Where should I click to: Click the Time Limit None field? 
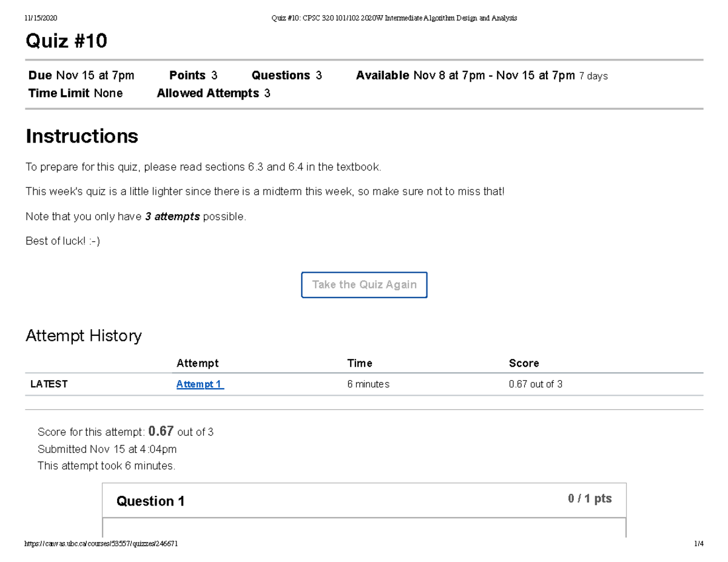pos(75,93)
